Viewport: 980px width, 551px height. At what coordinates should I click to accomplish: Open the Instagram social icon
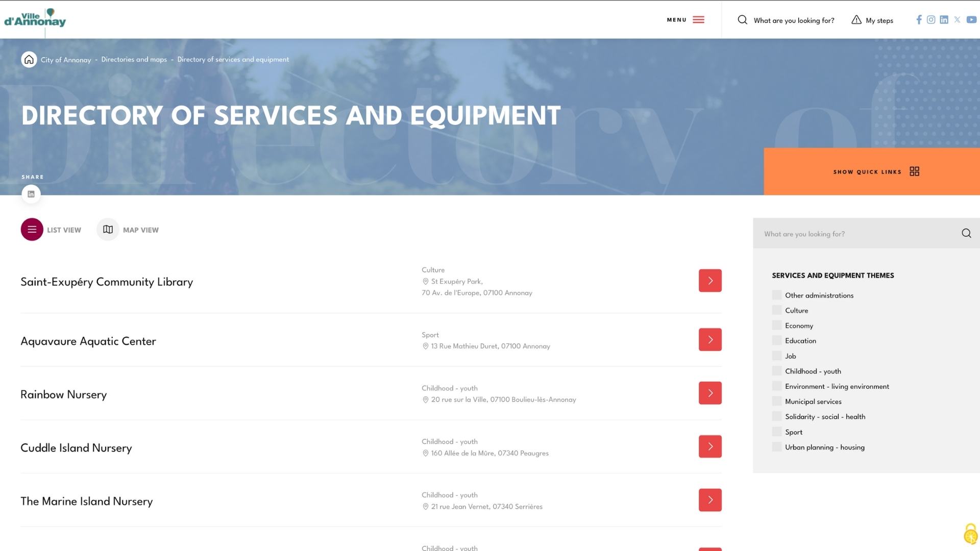click(931, 20)
